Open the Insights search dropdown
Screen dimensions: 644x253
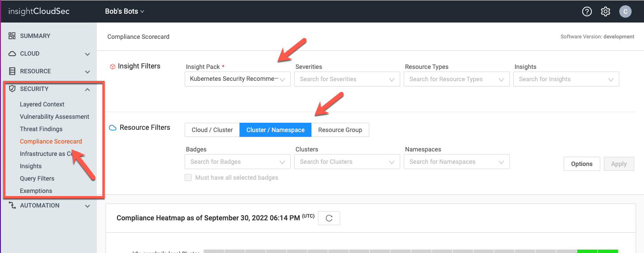(566, 79)
